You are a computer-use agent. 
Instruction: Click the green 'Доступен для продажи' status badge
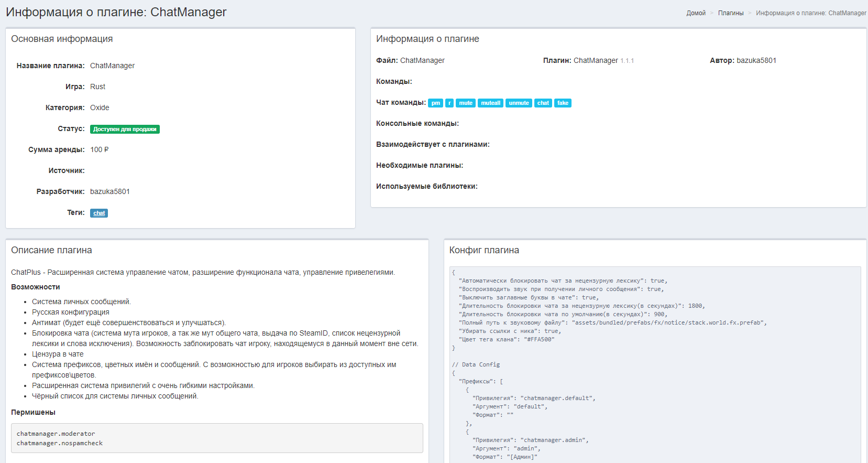coord(125,130)
